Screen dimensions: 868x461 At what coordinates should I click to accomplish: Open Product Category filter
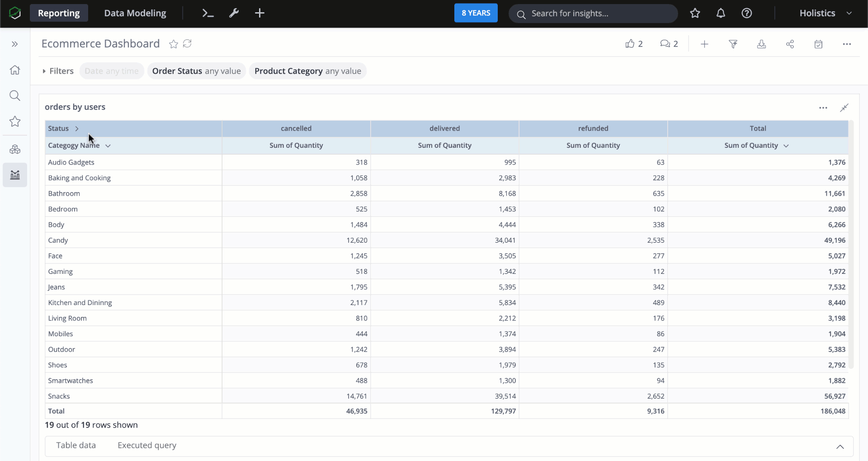[307, 71]
